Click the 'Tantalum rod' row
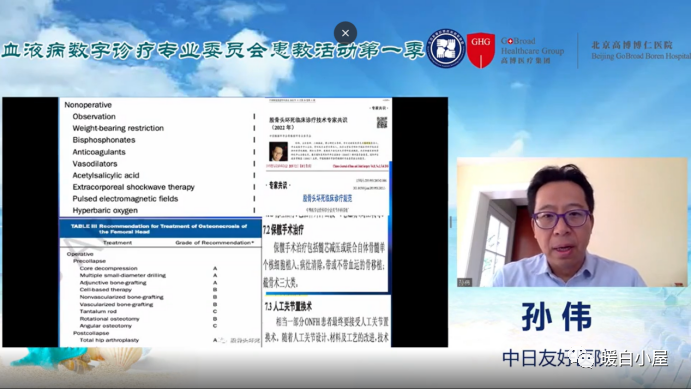This screenshot has height=389, width=691. click(x=149, y=311)
